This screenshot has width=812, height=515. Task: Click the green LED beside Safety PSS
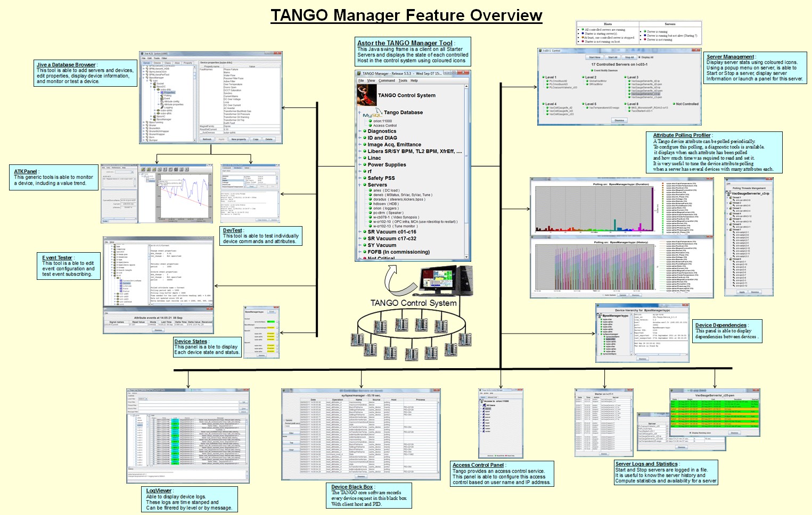365,178
